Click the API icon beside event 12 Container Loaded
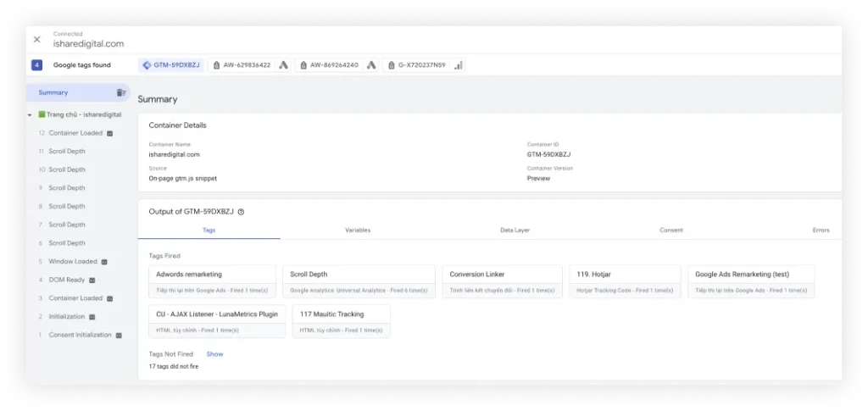This screenshot has height=411, width=868. point(109,133)
